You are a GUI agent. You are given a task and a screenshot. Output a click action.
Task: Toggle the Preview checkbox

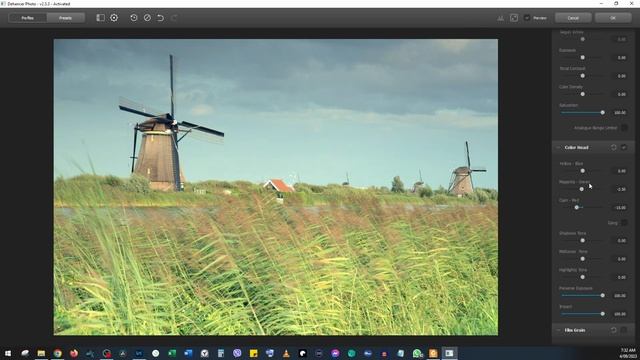(527, 18)
